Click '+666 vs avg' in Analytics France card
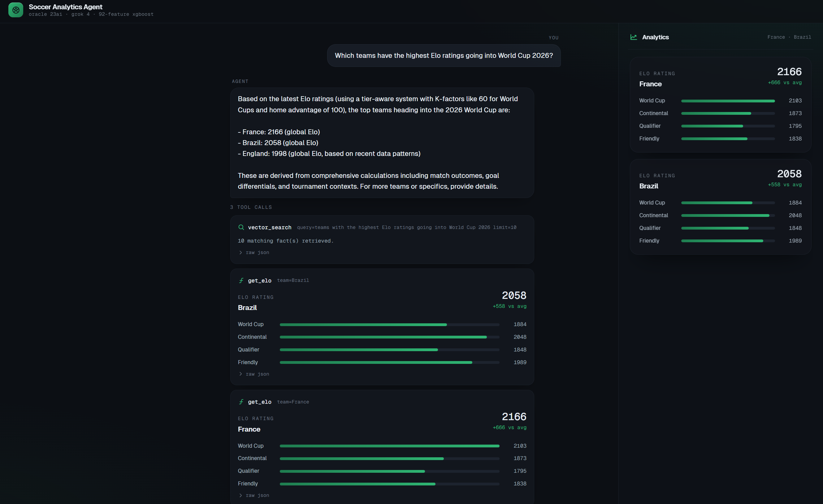The height and width of the screenshot is (504, 823). coord(785,82)
